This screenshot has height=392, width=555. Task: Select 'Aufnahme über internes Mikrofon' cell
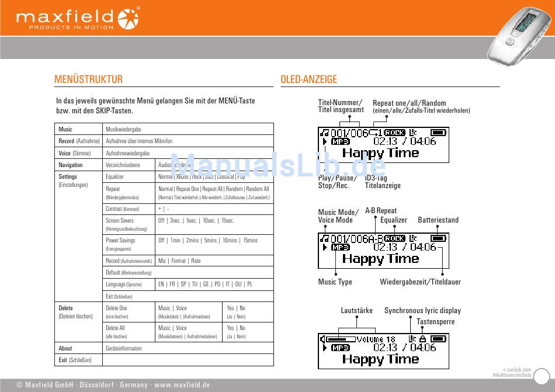[x=188, y=141]
